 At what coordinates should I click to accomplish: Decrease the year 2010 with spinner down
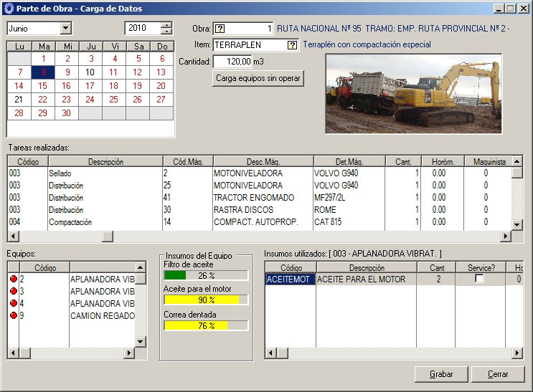(x=166, y=32)
